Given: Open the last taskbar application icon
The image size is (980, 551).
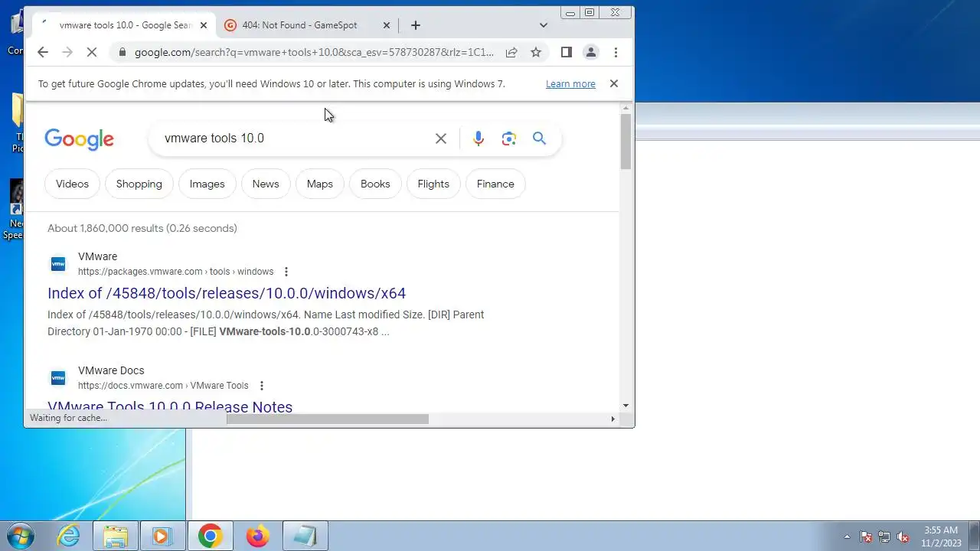Looking at the screenshot, I should (305, 536).
